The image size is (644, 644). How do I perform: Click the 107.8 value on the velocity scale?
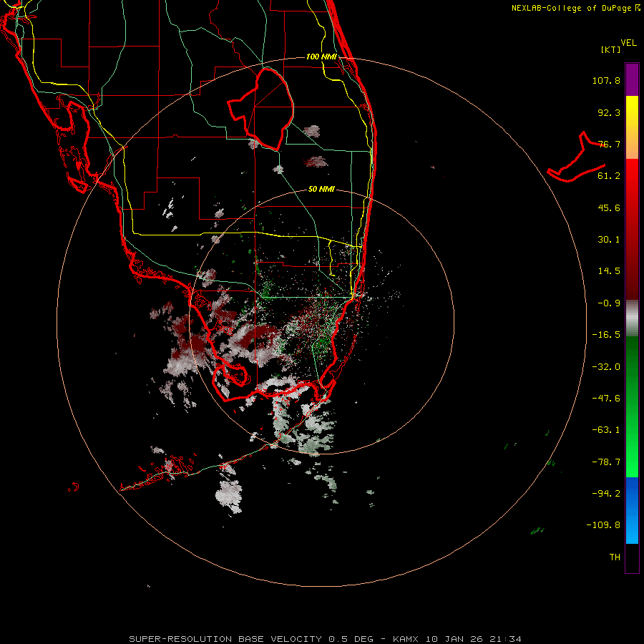point(606,80)
